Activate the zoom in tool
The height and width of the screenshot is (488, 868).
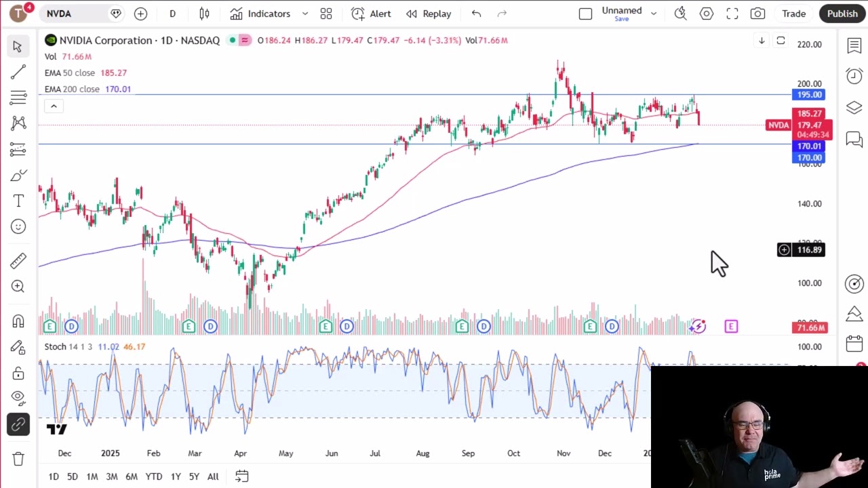pyautogui.click(x=18, y=287)
